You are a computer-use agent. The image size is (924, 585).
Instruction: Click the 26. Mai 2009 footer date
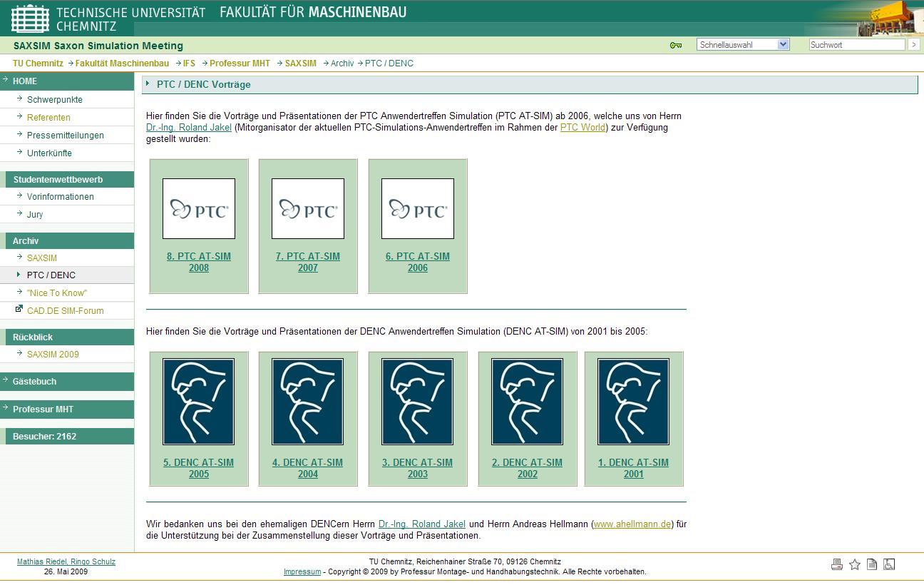[x=66, y=572]
